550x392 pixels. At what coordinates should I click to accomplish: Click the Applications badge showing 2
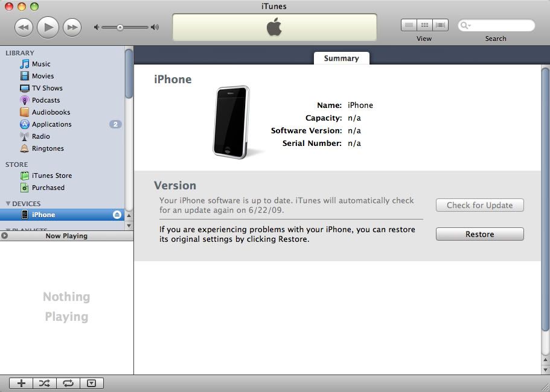tap(115, 124)
